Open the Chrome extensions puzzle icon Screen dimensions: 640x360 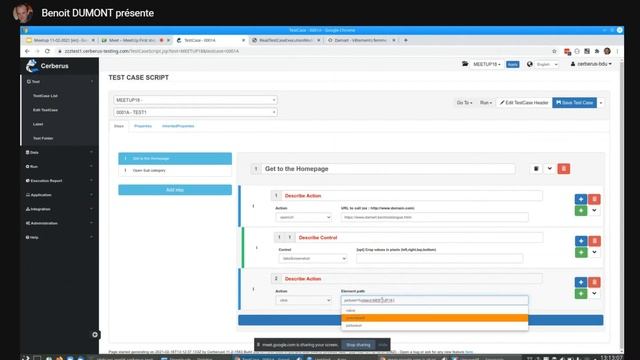click(x=597, y=51)
